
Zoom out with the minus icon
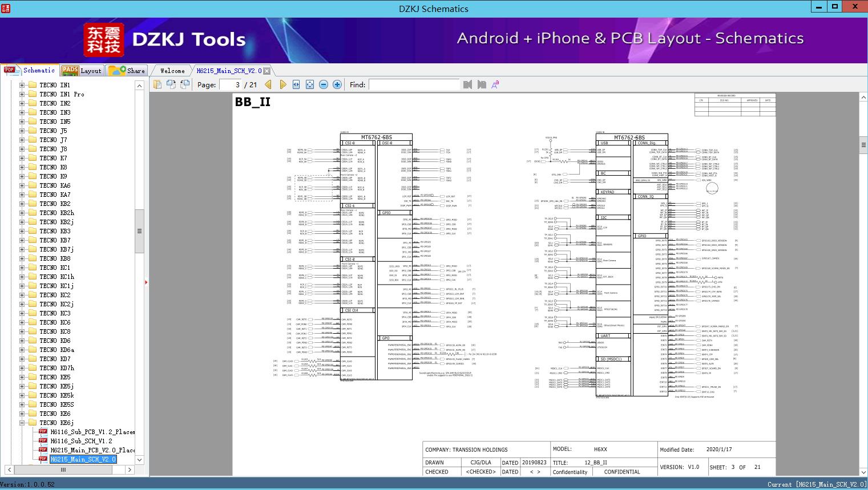coord(324,84)
